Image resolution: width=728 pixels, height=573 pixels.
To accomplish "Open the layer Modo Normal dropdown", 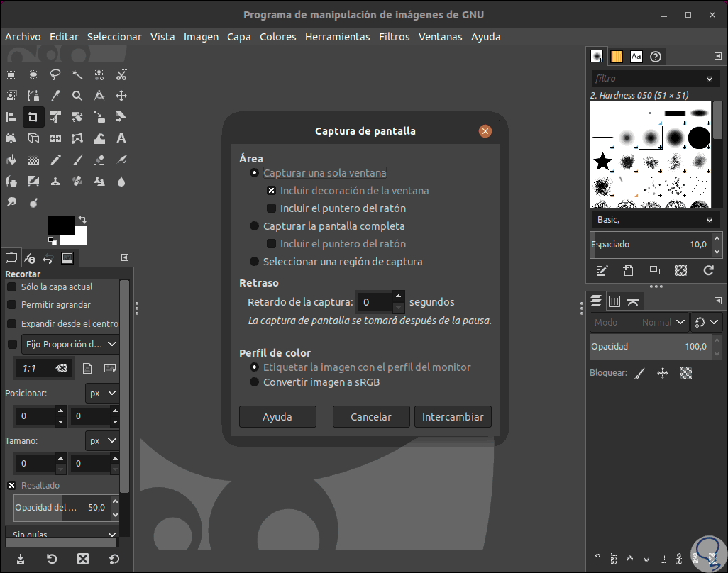I will coord(639,322).
